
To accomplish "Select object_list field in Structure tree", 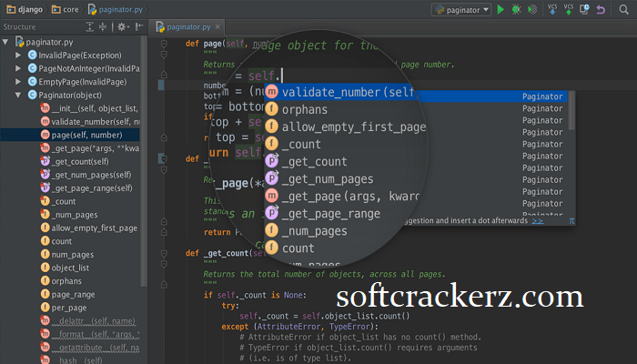I will click(x=65, y=268).
